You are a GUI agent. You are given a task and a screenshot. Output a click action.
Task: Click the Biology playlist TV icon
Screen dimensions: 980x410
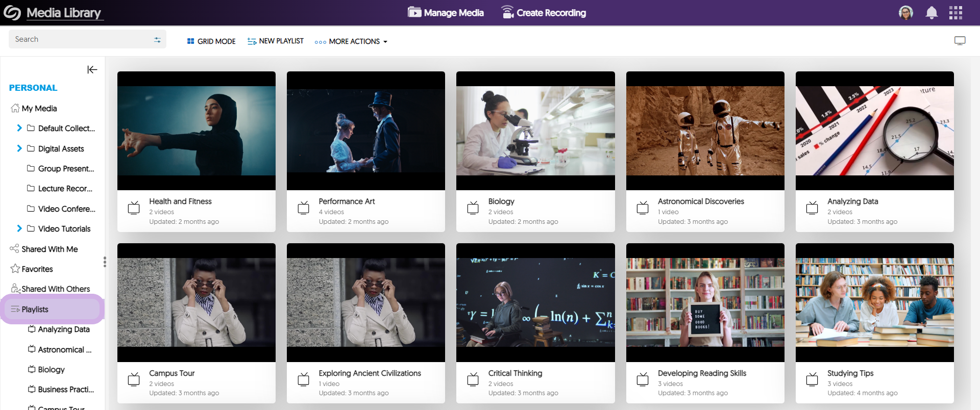(x=473, y=208)
